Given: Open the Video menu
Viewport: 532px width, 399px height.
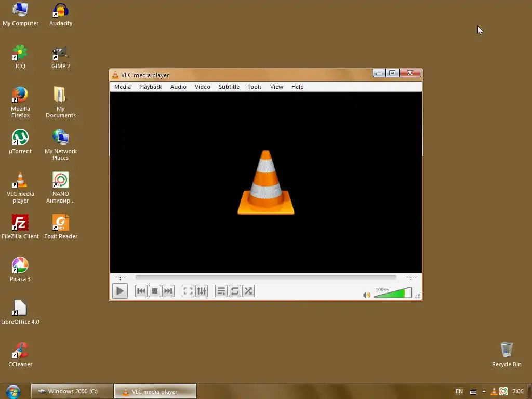Looking at the screenshot, I should (203, 87).
